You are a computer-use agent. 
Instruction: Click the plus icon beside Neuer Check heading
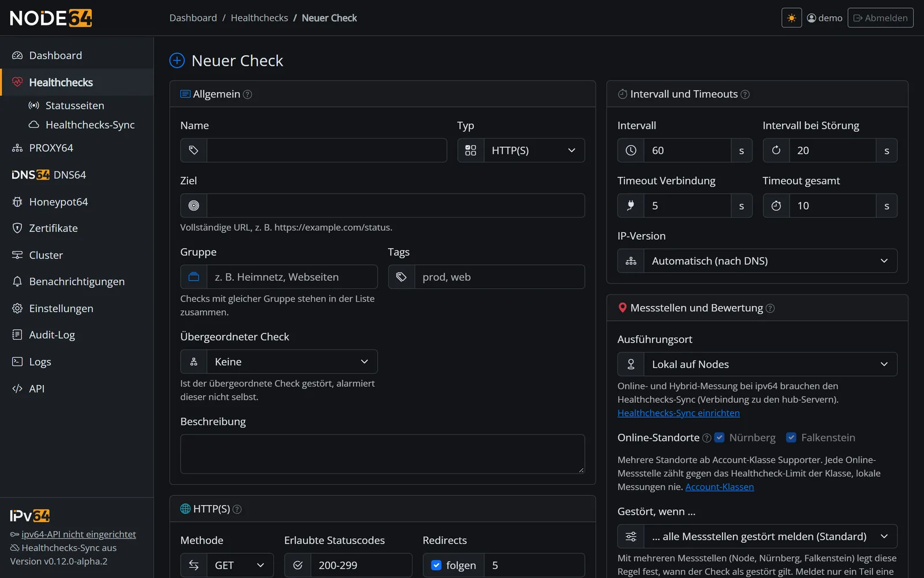[x=177, y=60]
